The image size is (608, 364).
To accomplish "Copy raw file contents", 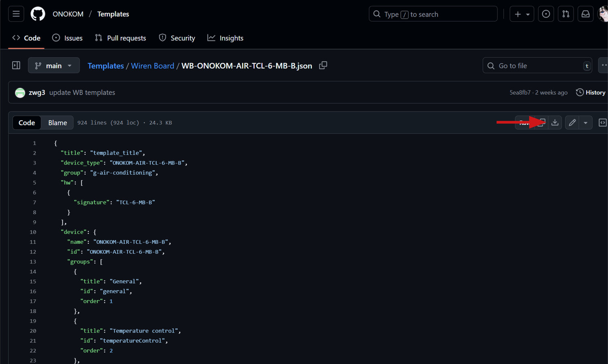I will (542, 123).
